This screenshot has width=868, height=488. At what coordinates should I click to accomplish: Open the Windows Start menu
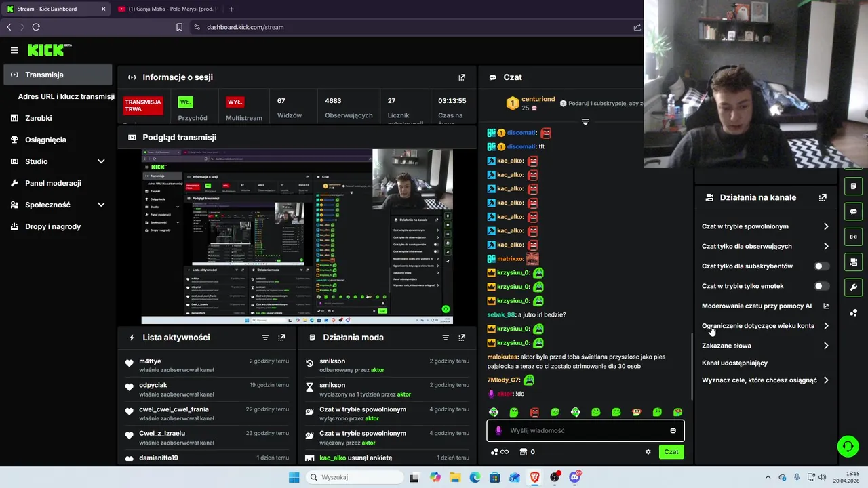tap(294, 477)
